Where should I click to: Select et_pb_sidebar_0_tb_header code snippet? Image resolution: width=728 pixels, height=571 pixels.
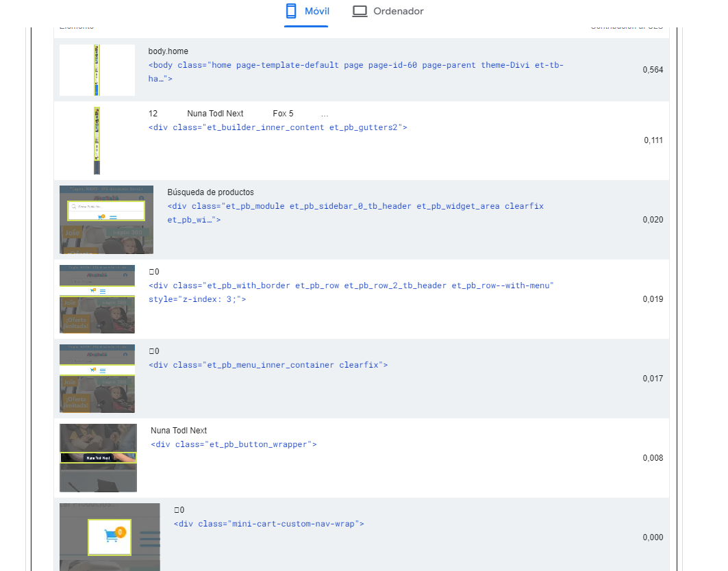tap(355, 213)
